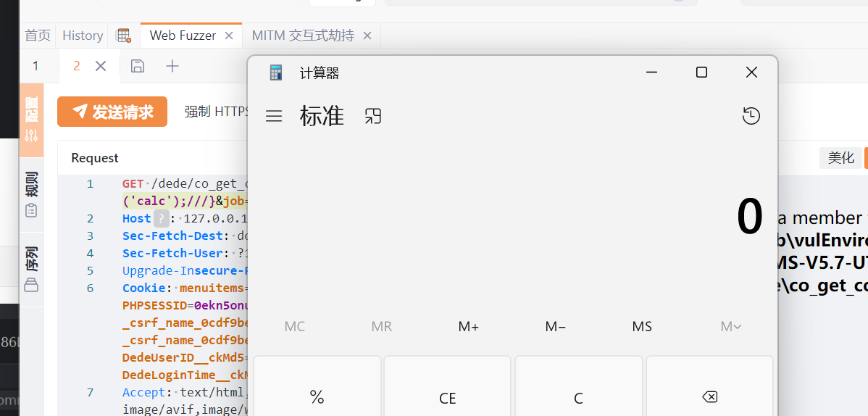Image resolution: width=868 pixels, height=416 pixels.
Task: Click Calculator M− memory subtract button
Action: coord(555,327)
